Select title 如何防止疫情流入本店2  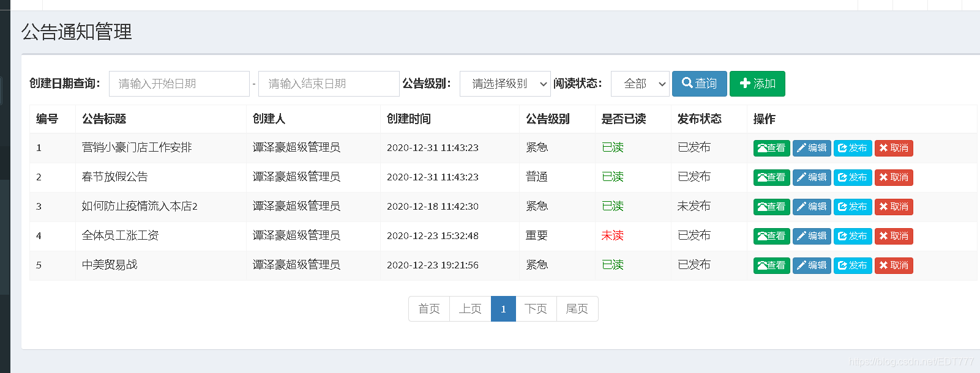[140, 206]
